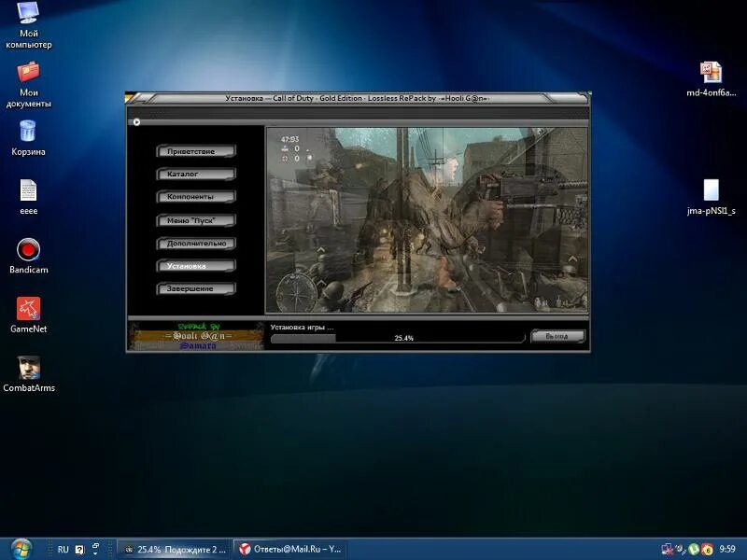Go to the Завершение installer step

point(196,288)
